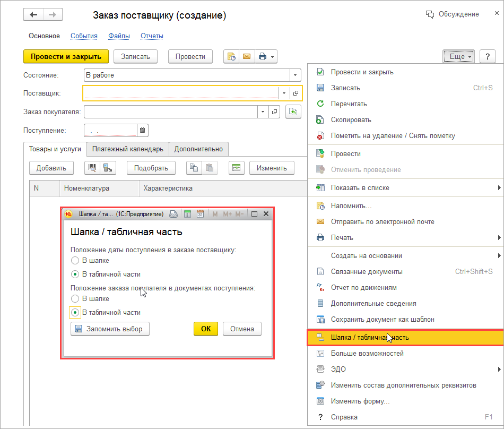504x429 pixels.
Task: Click the Подобрать button
Action: (151, 168)
